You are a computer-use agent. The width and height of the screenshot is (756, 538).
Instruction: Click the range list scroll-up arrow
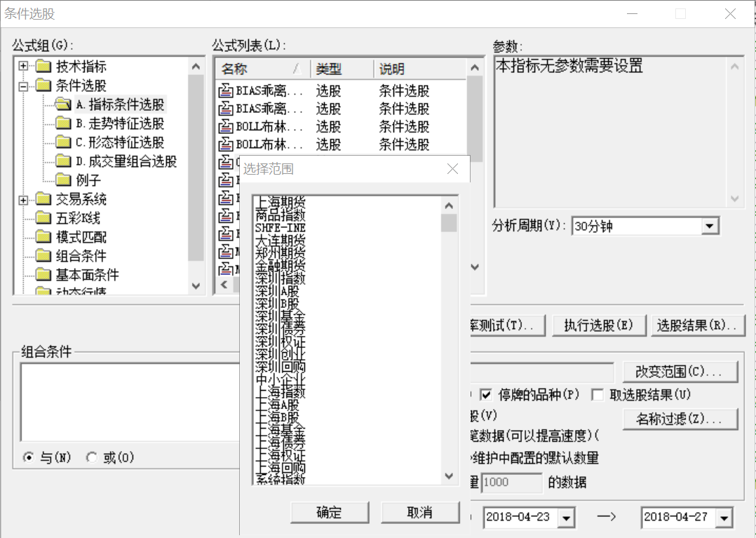[x=449, y=206]
